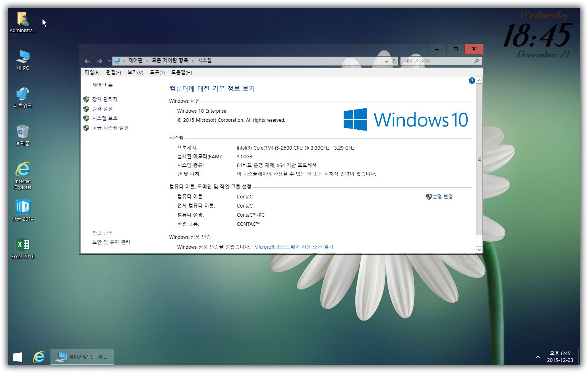Open the 휴지통 recycle bin icon
Image resolution: width=588 pixels, height=373 pixels.
23,135
